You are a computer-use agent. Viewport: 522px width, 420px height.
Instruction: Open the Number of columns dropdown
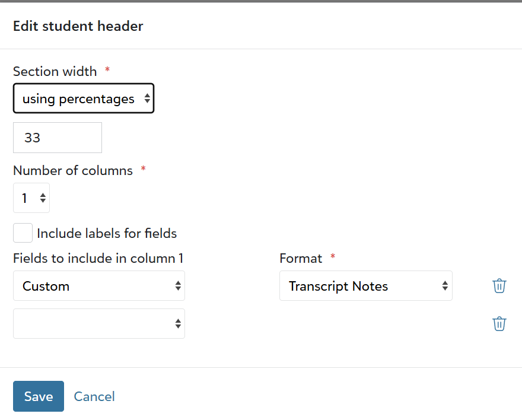31,198
